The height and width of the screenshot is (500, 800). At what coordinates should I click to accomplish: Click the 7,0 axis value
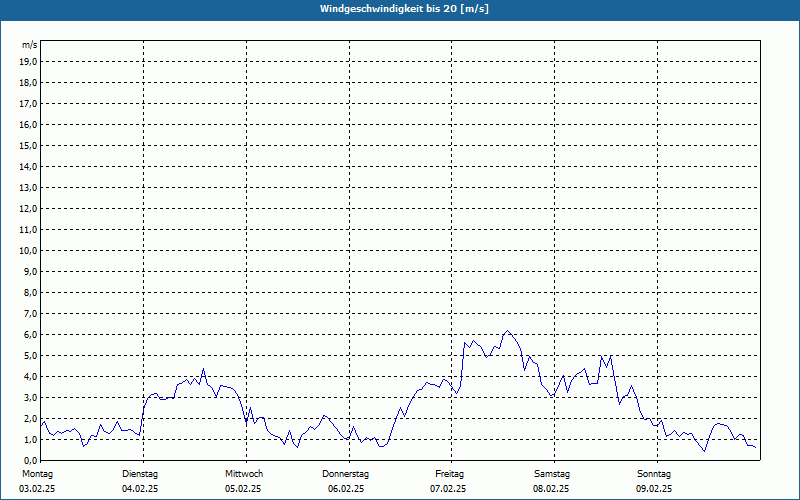pyautogui.click(x=31, y=313)
